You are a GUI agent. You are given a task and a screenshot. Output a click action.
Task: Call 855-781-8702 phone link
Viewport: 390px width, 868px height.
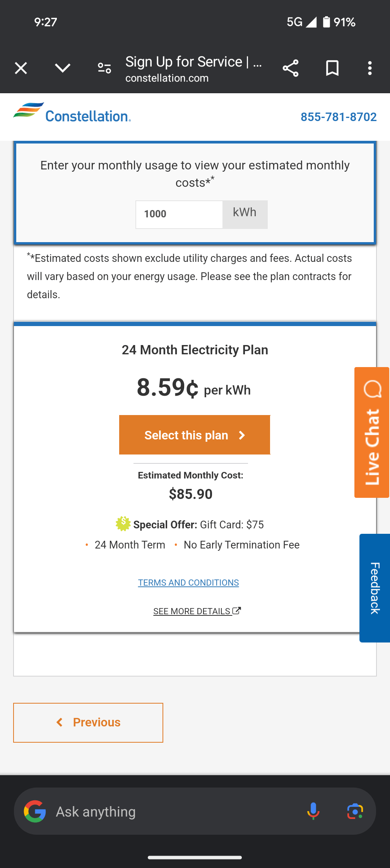click(x=339, y=117)
